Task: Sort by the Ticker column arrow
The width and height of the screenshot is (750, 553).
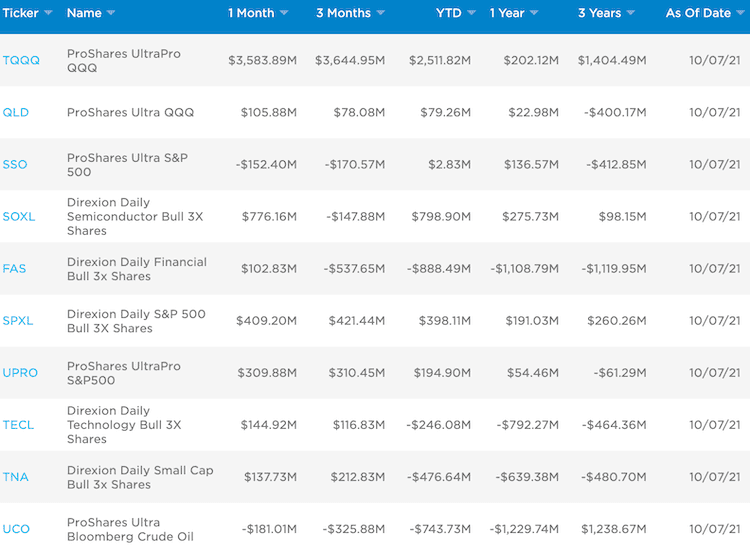Action: (48, 13)
